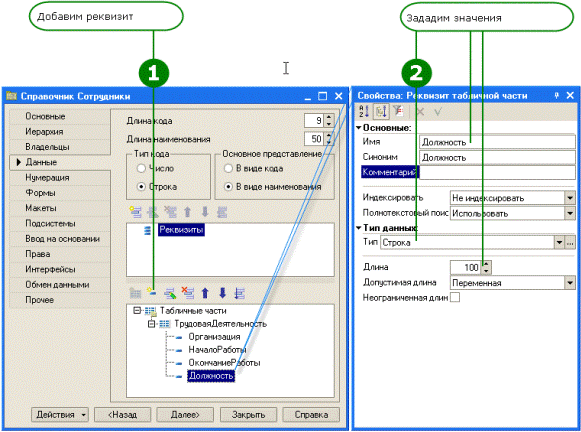Select the Организация tree item
The height and width of the screenshot is (432, 581).
(214, 337)
